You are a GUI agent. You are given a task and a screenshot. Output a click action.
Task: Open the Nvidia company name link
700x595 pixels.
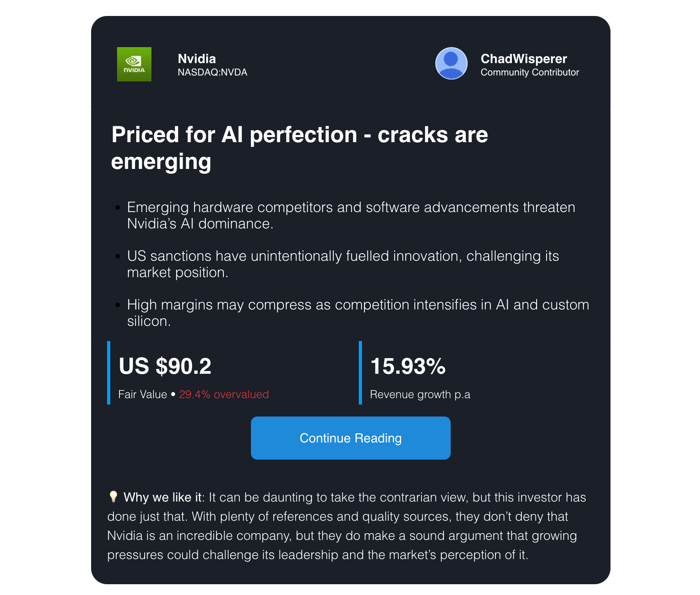(197, 59)
